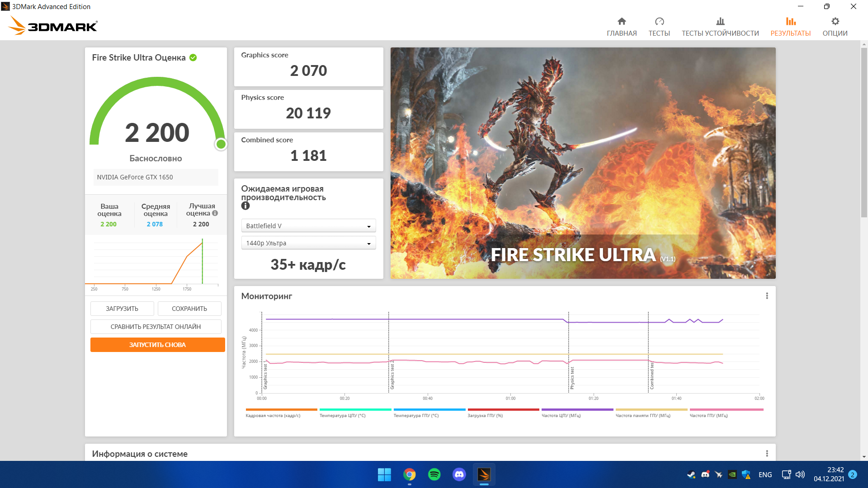Toggle Кадровая частота legend swatch

point(281,410)
